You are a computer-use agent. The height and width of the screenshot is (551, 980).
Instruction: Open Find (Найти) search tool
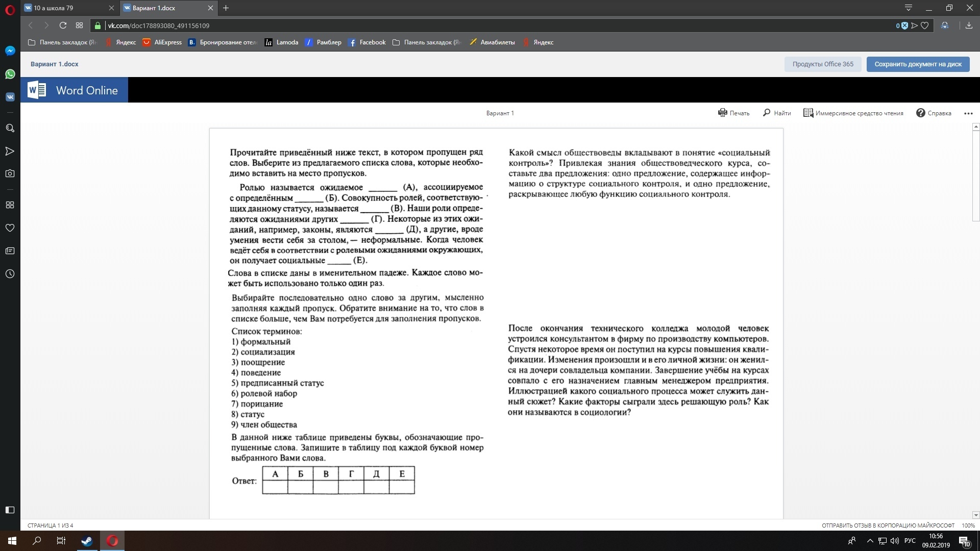tap(776, 113)
